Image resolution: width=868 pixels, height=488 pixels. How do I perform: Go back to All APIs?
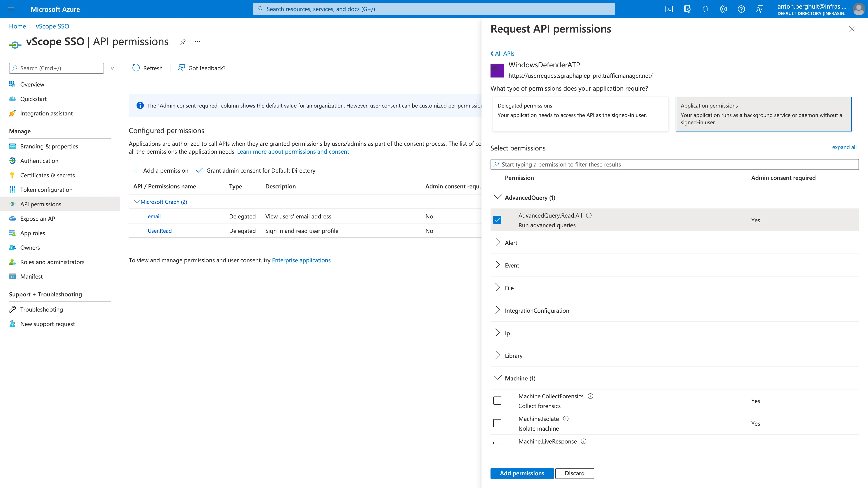pos(502,53)
